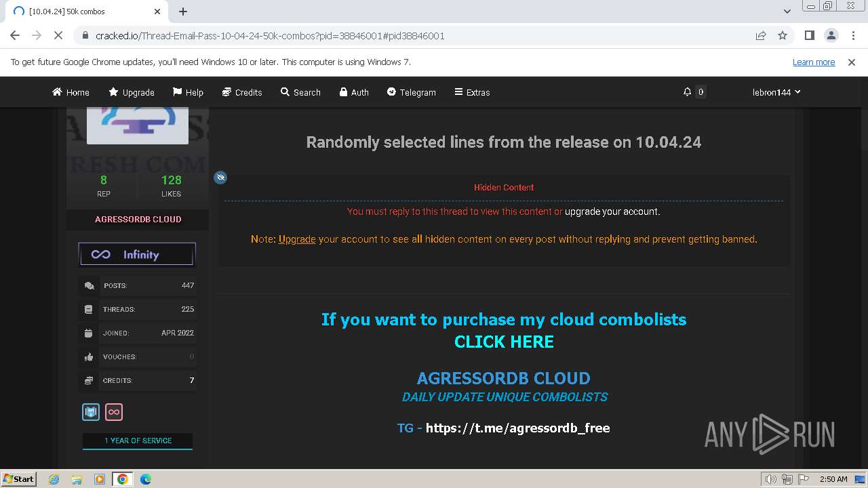Click Posts value 447
868x488 pixels.
[x=188, y=285]
